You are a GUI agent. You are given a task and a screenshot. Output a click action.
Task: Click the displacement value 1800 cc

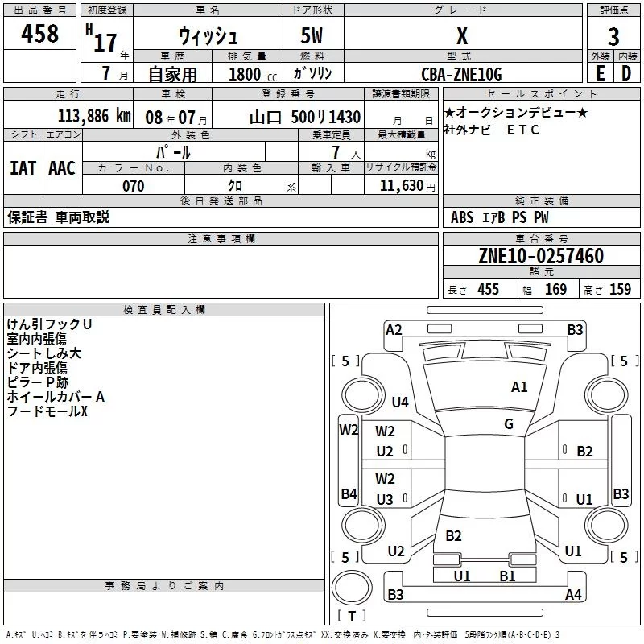[x=253, y=75]
